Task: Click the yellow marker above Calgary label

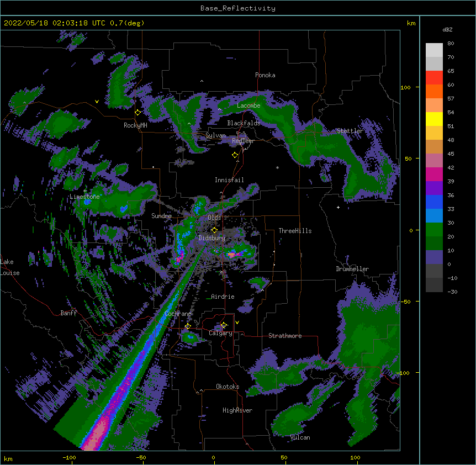Action: pyautogui.click(x=224, y=325)
